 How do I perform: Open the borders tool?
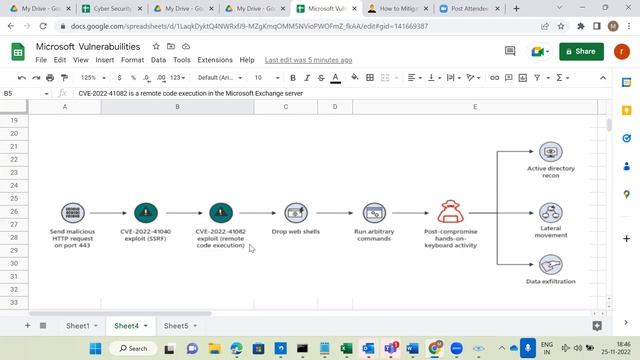click(370, 78)
